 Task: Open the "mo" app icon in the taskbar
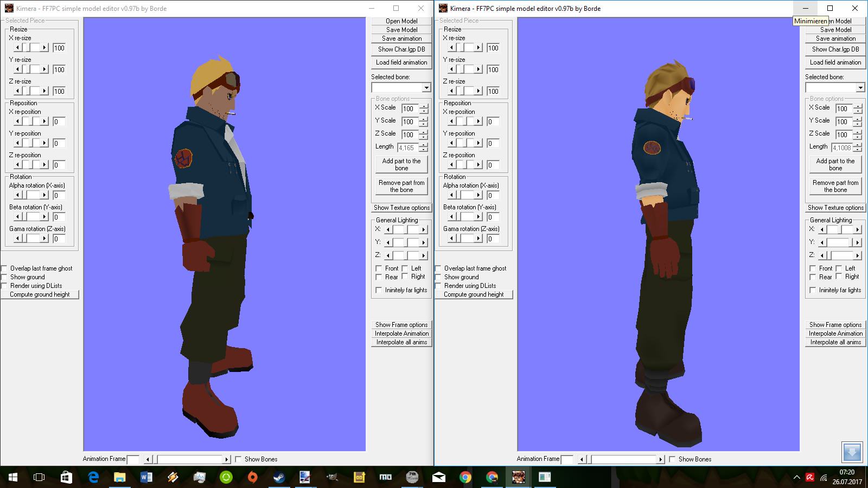[385, 477]
